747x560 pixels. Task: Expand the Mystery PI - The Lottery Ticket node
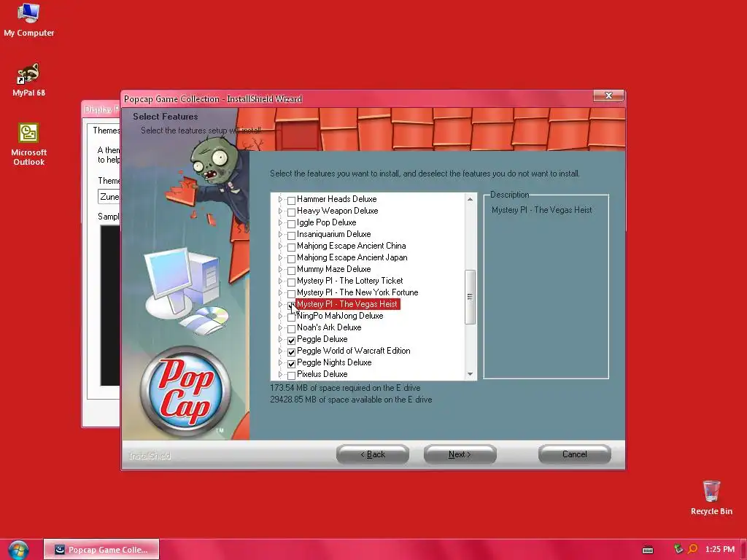[280, 281]
